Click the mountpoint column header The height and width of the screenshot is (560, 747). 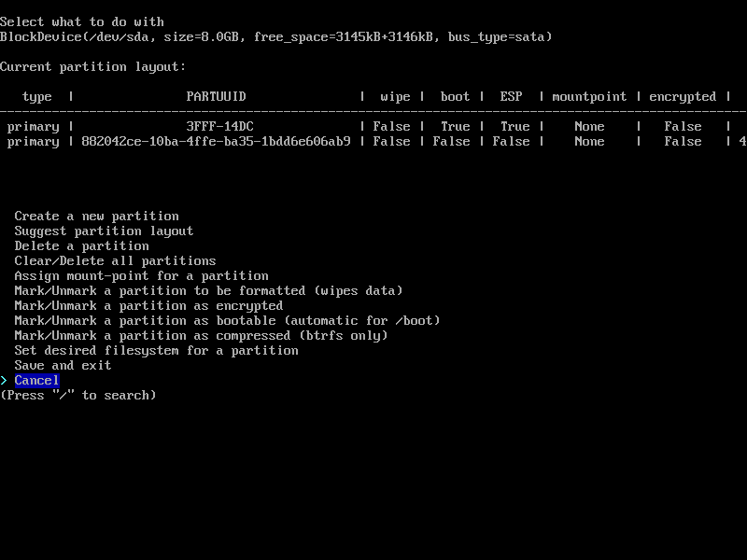[x=589, y=97]
